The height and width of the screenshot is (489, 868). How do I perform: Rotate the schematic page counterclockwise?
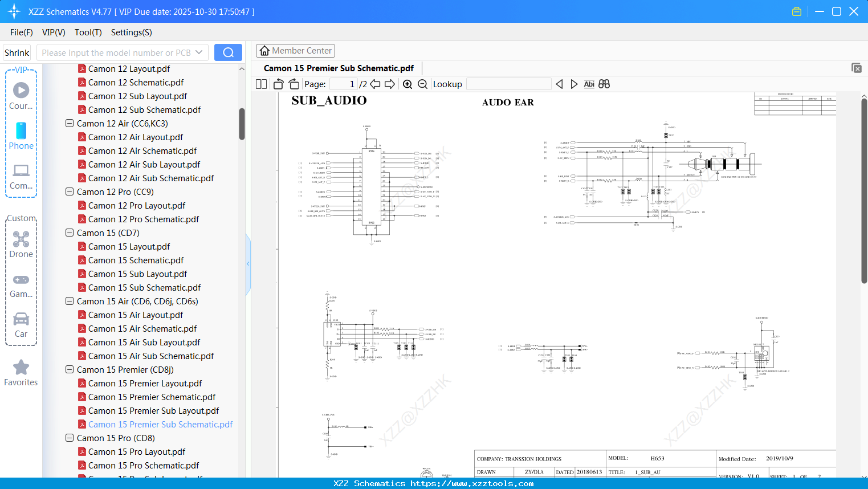click(x=278, y=84)
